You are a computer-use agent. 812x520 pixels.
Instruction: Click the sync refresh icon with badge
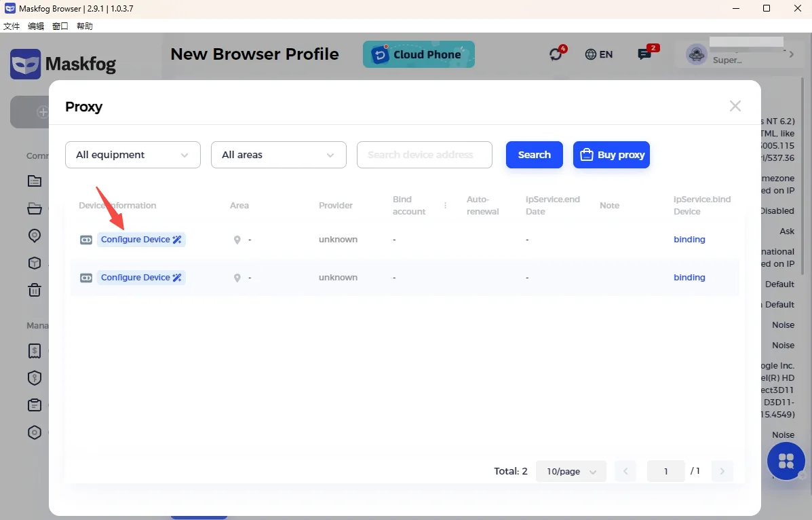click(556, 54)
